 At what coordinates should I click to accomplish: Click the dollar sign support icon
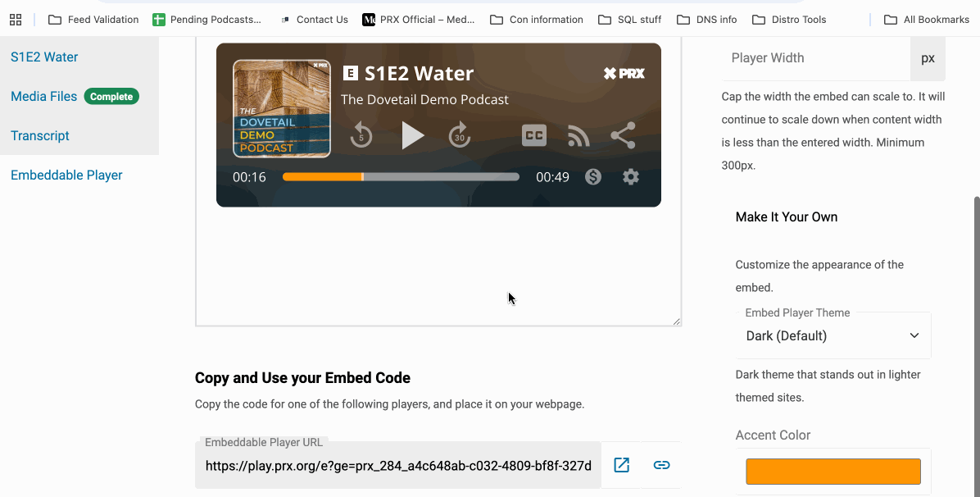(x=593, y=176)
